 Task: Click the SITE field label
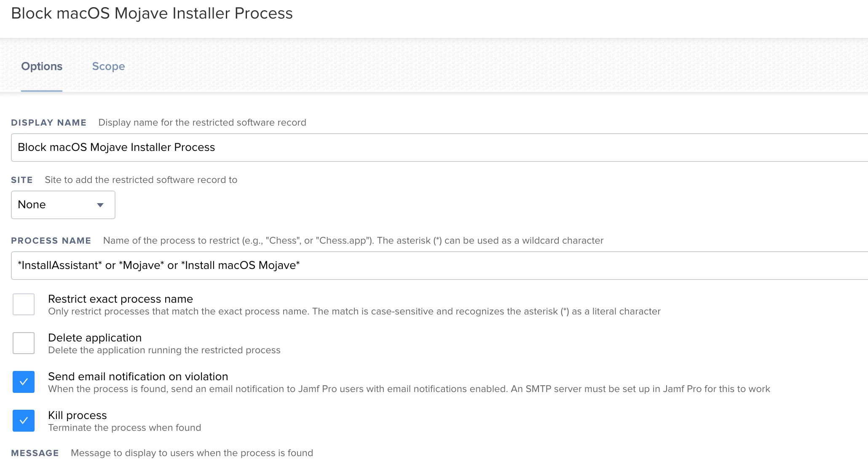(x=22, y=180)
